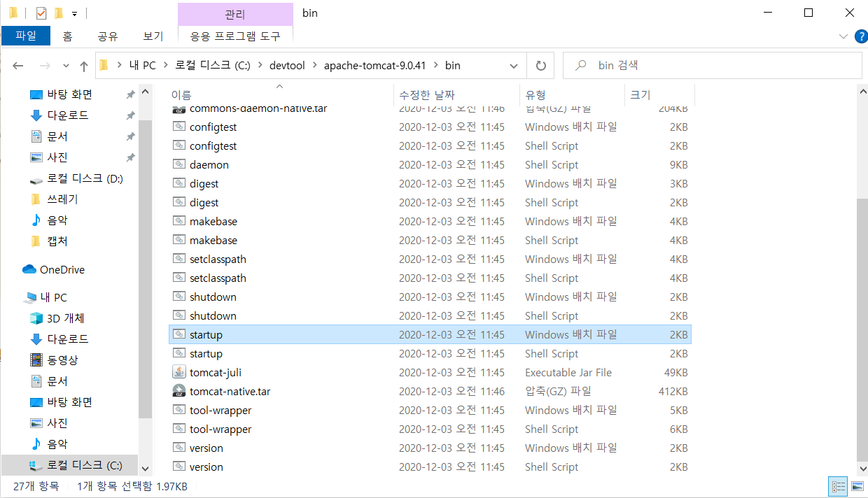Open the address bar history dropdown
868x498 pixels.
513,66
